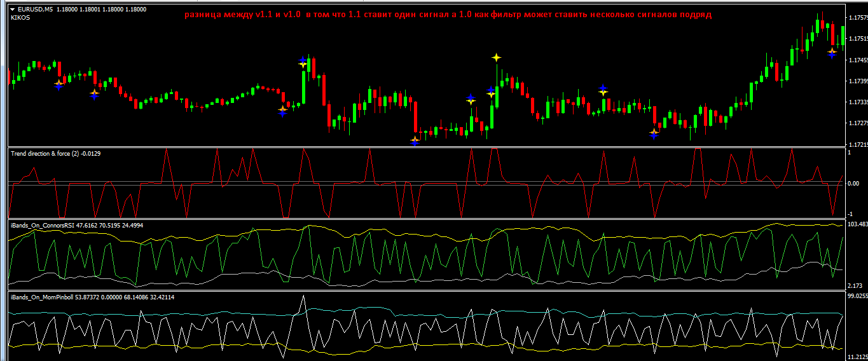Select the second signal star from the left
The height and width of the screenshot is (361, 868).
(x=94, y=94)
